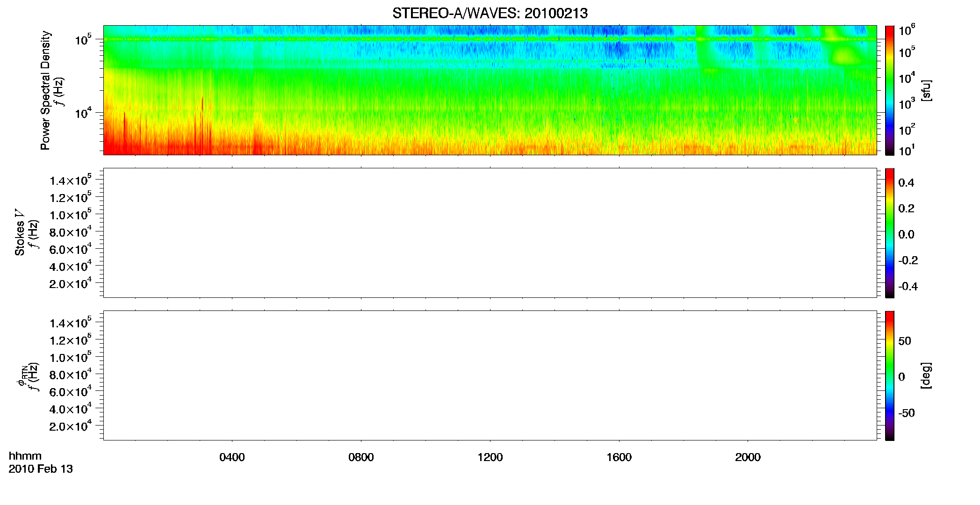The image size is (980, 505).
Task: Click the Power Spectral Density axis label
Action: 45,90
